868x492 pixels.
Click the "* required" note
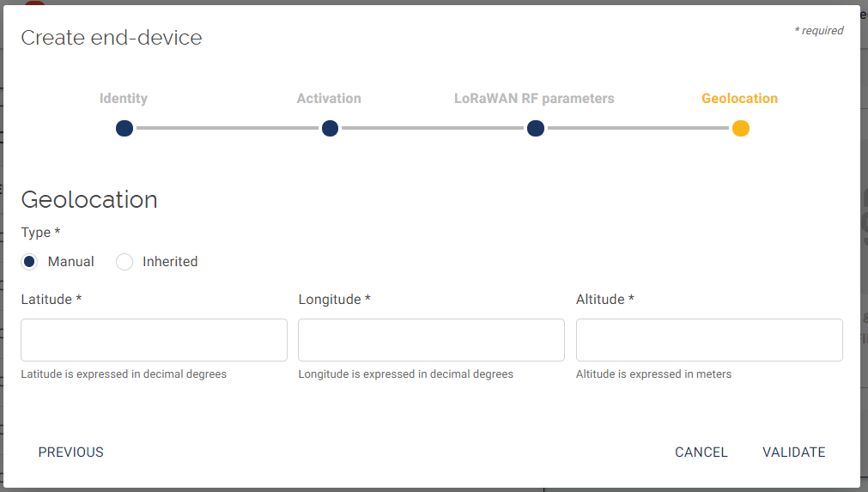pyautogui.click(x=818, y=31)
